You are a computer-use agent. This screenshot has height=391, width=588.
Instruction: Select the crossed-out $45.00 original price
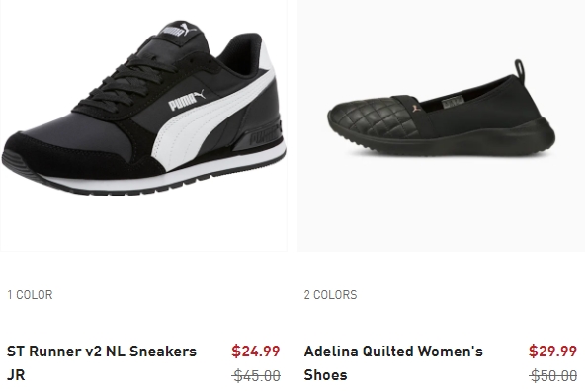[256, 375]
